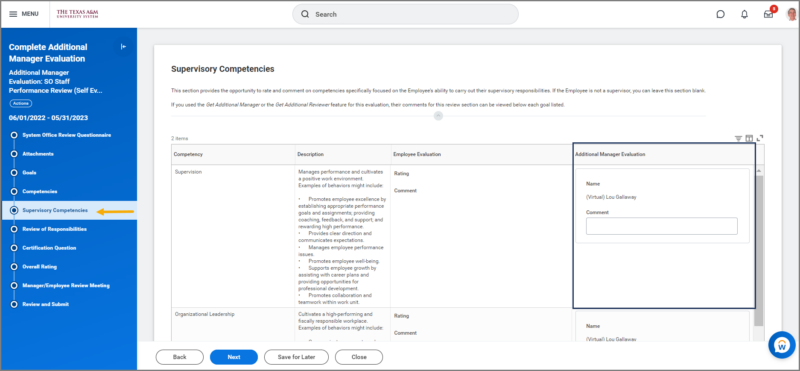Go to Manager/Employee Review Meeting step
800x371 pixels.
point(66,285)
